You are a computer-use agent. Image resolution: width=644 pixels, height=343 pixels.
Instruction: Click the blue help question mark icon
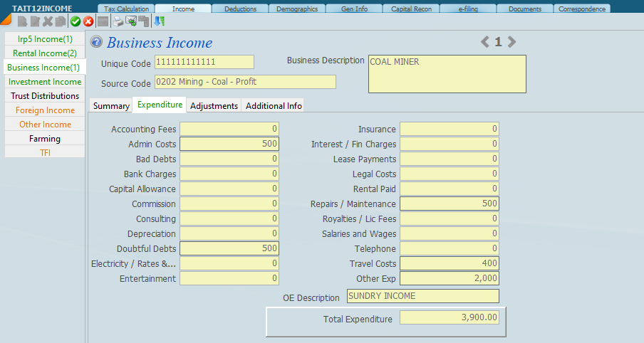click(97, 43)
